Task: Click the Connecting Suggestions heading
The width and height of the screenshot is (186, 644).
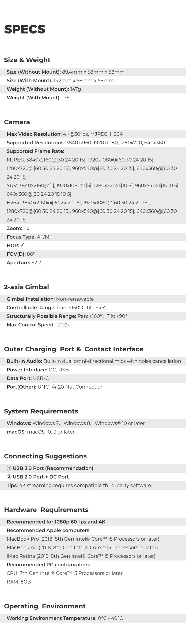Action: click(x=45, y=456)
